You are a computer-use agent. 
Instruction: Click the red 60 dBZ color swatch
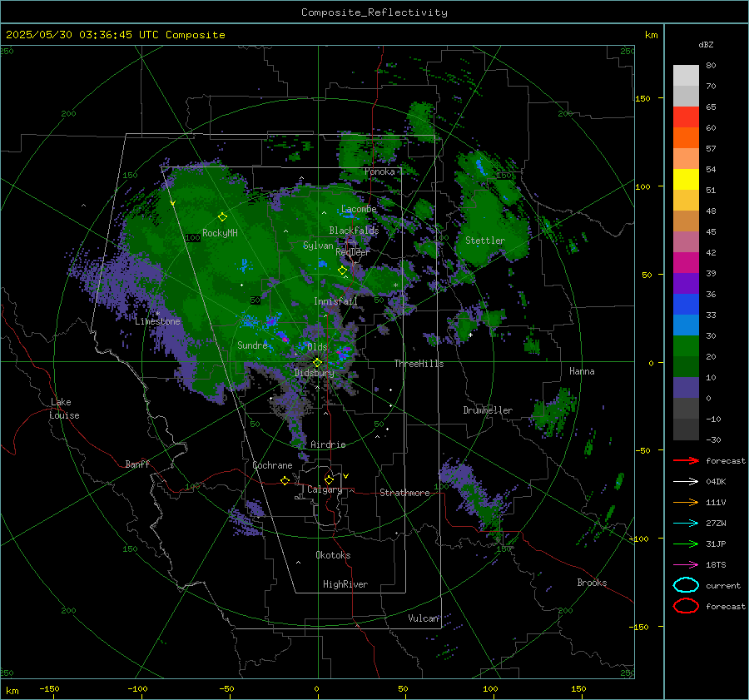686,117
